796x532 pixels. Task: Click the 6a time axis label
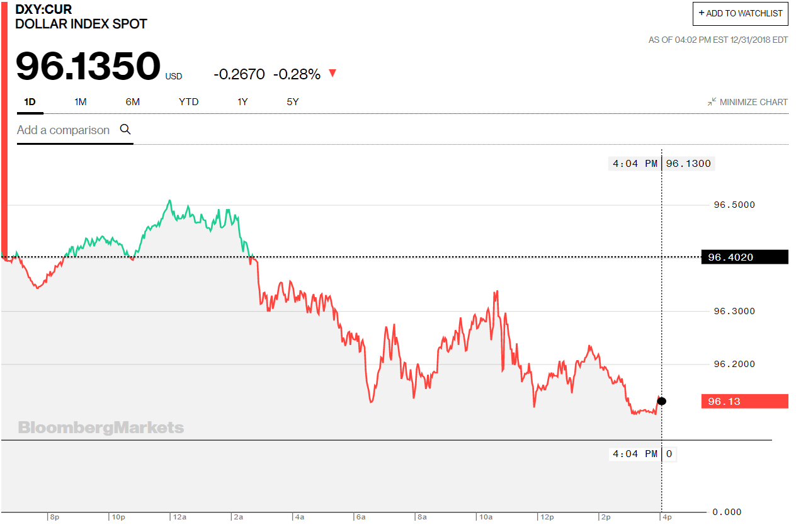[x=361, y=517]
